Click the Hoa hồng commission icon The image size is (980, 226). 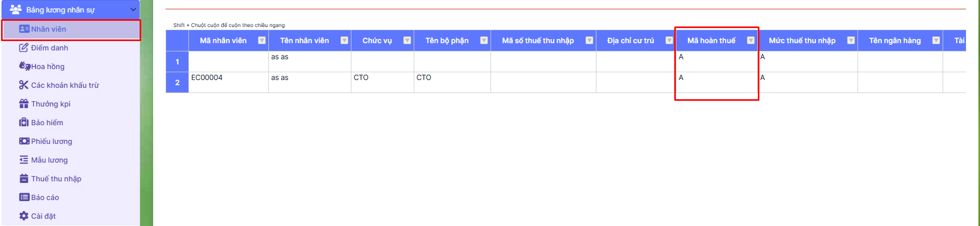pos(24,66)
